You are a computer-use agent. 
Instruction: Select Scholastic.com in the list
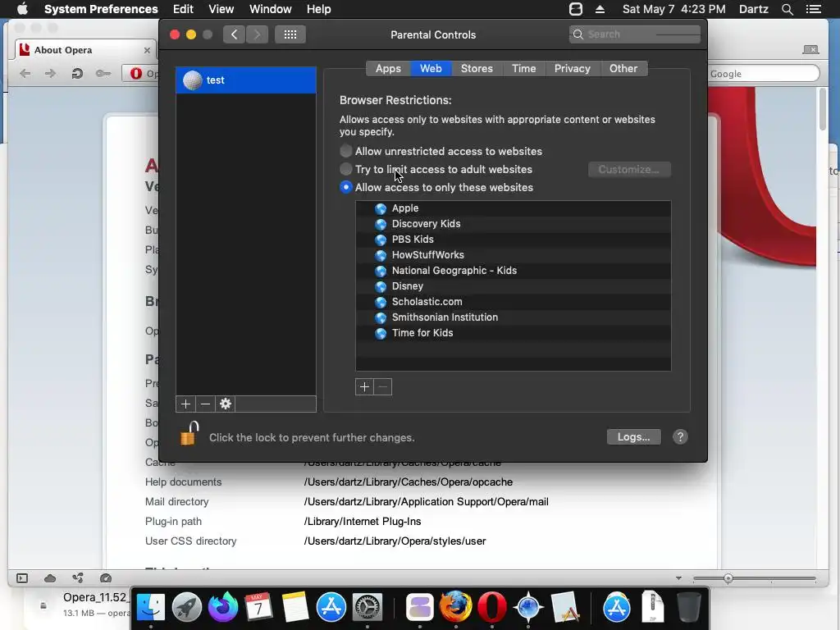pyautogui.click(x=514, y=302)
